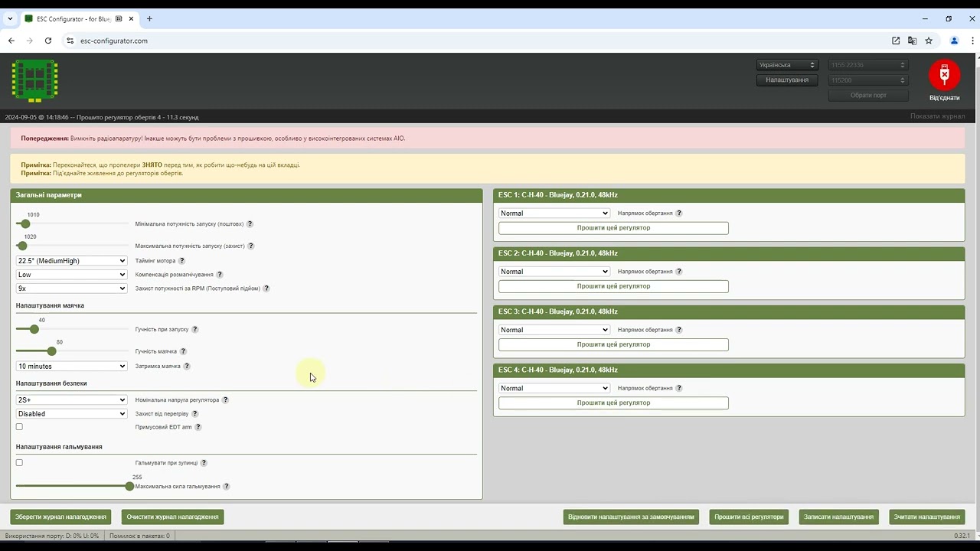This screenshot has height=551, width=980.
Task: Click Очистити журнал налагодження button
Action: point(172,517)
